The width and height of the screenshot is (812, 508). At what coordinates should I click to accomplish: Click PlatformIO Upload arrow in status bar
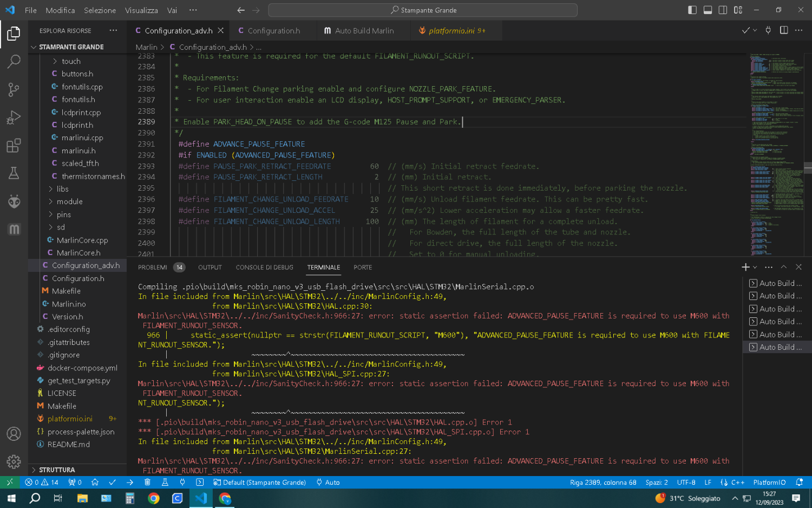130,482
